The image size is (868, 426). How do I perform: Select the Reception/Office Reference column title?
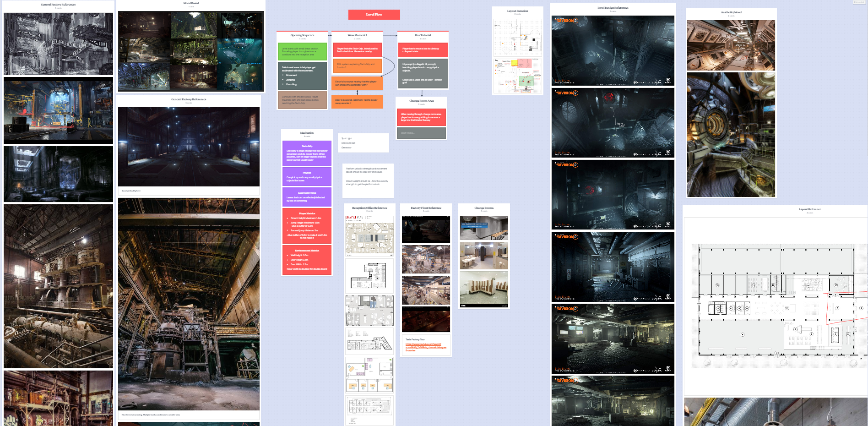(369, 208)
